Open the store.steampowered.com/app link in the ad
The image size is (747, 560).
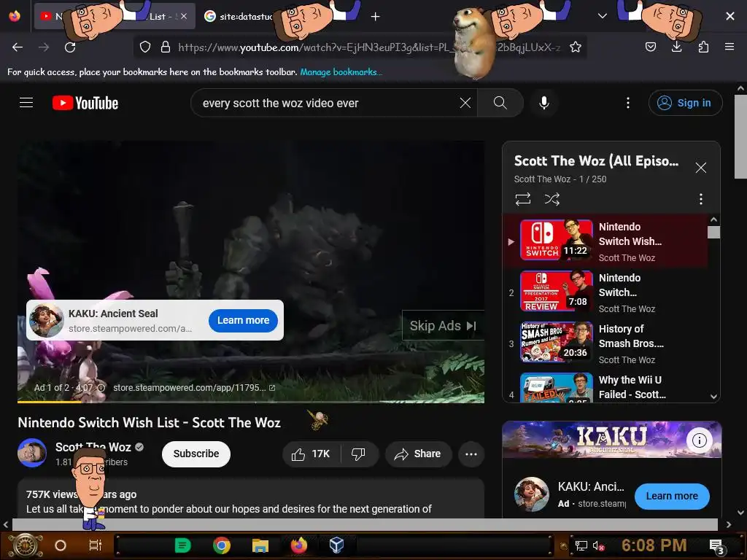(194, 388)
